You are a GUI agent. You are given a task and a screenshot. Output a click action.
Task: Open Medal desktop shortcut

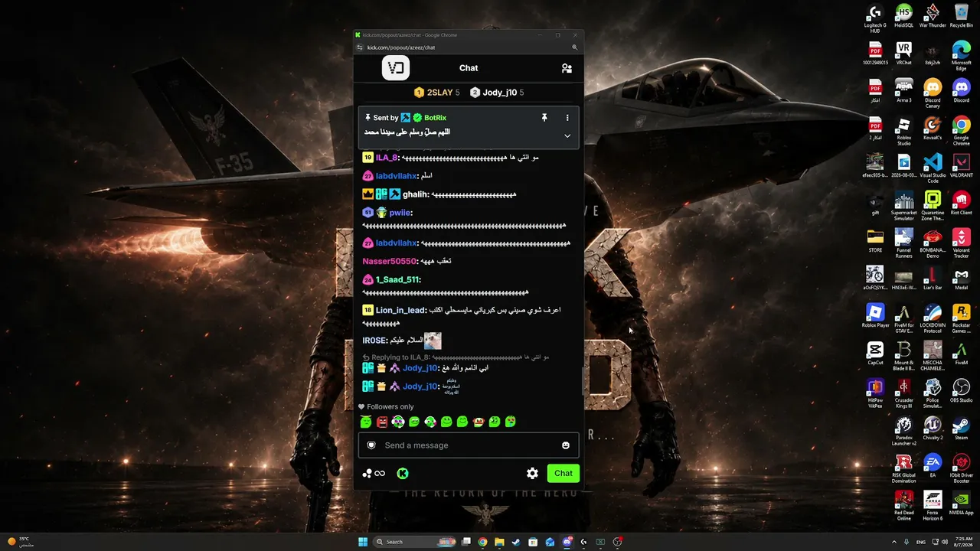(962, 279)
